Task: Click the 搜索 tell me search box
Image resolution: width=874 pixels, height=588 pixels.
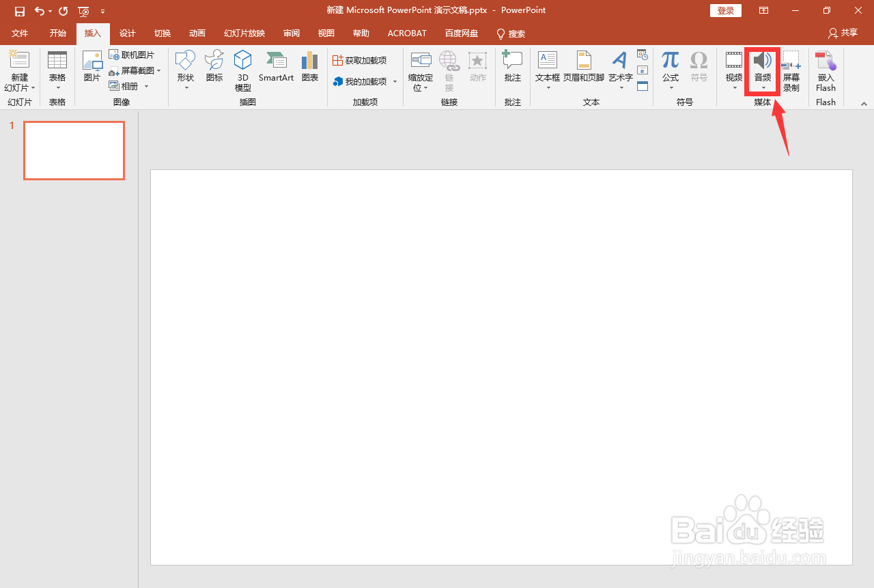Action: (511, 33)
